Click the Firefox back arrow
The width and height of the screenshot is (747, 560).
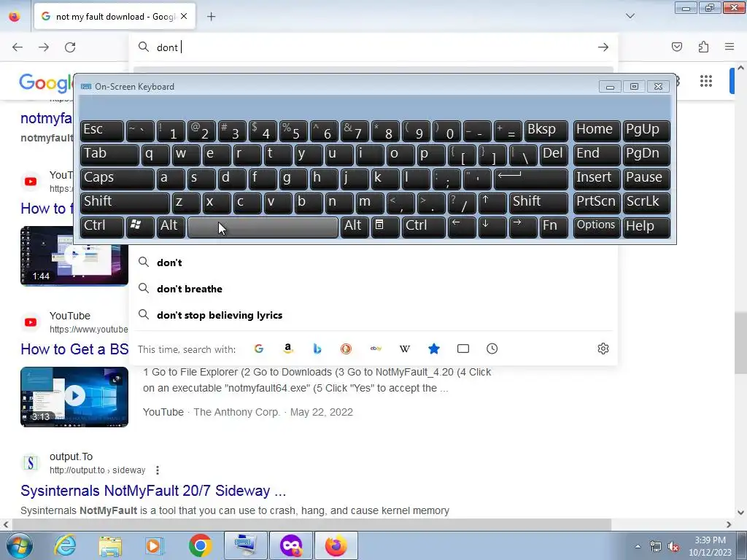coord(18,47)
